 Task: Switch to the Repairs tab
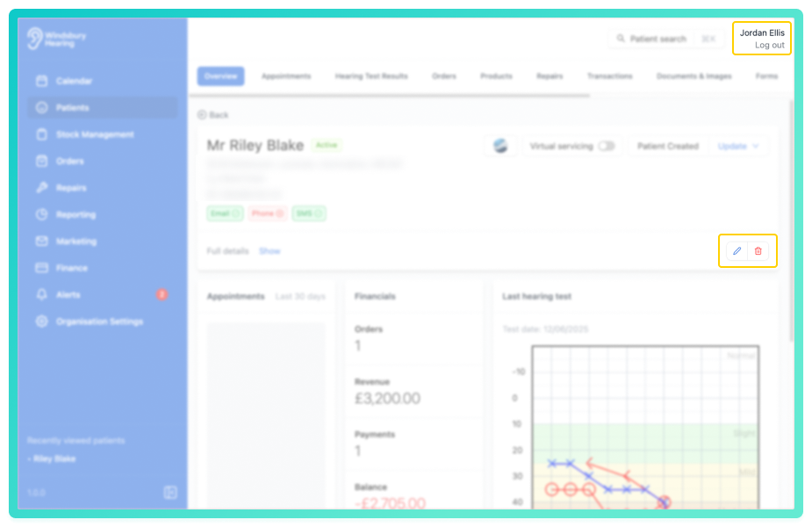[x=550, y=76]
